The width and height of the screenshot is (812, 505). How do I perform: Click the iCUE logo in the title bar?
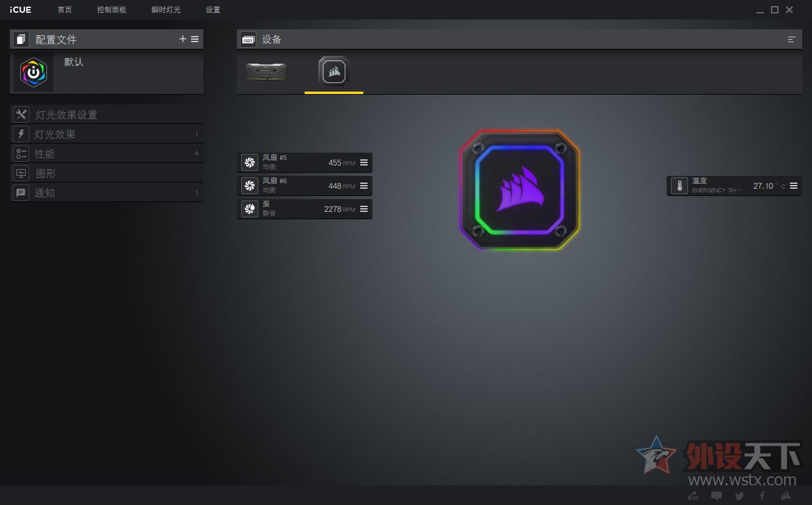coord(21,10)
